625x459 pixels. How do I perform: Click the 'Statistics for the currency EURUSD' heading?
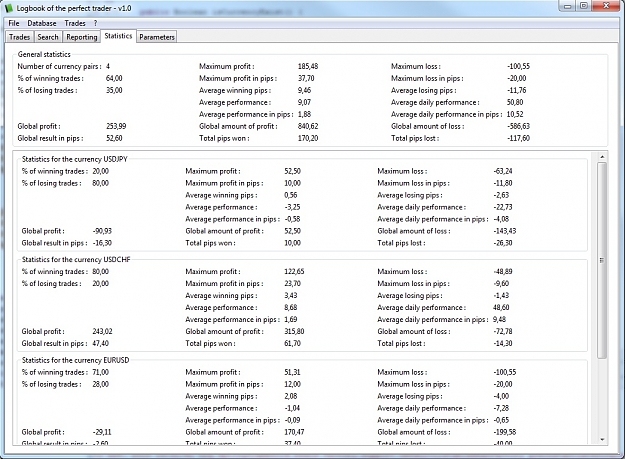point(75,360)
